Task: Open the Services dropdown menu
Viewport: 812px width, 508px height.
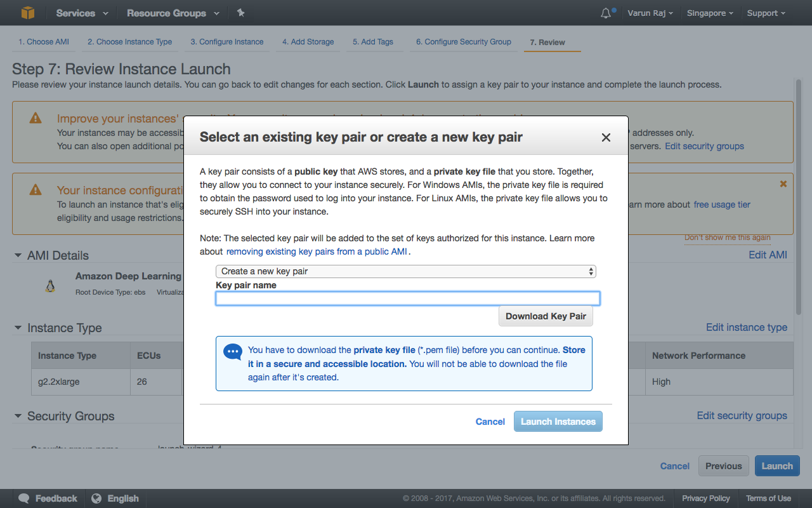Action: (82, 13)
